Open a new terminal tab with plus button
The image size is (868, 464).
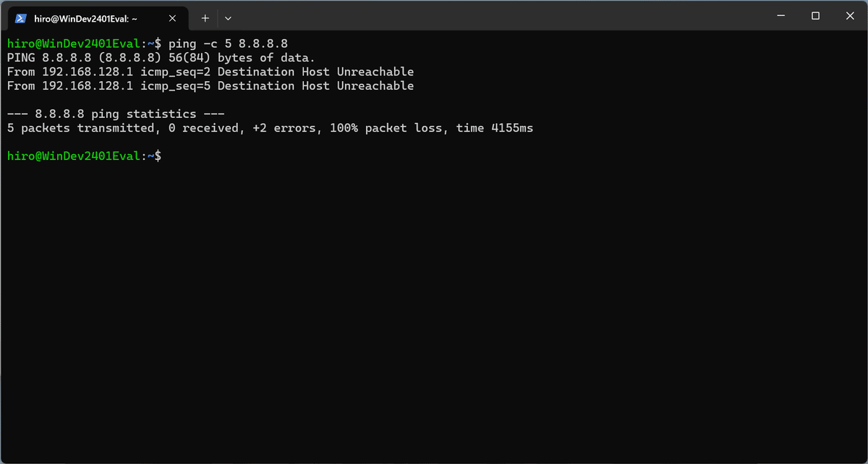[205, 17]
